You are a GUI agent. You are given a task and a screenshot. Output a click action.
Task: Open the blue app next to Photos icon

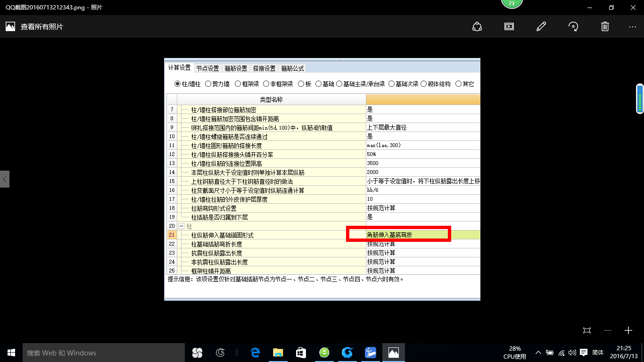coord(370,353)
